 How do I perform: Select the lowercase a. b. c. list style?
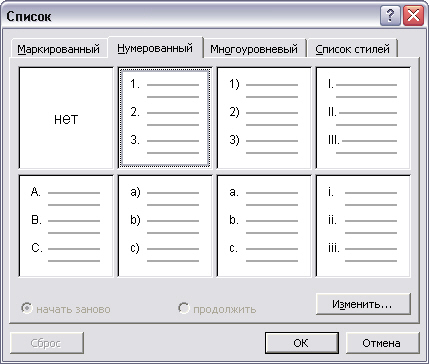(x=264, y=226)
